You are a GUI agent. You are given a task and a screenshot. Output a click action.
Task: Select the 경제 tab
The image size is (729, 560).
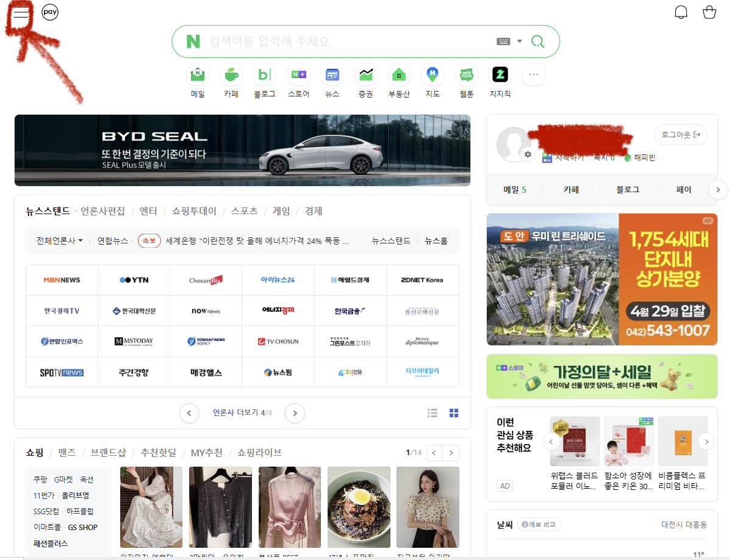coord(314,211)
